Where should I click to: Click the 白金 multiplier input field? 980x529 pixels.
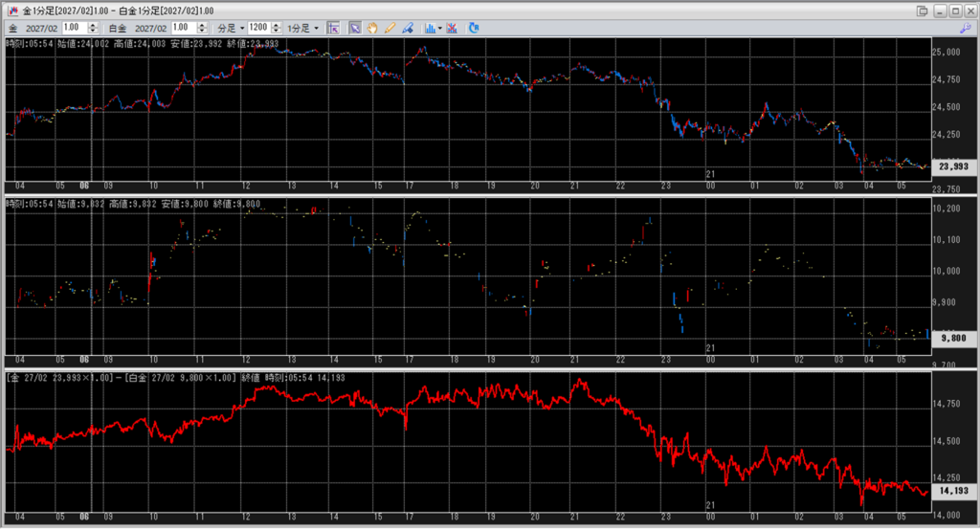[x=182, y=28]
